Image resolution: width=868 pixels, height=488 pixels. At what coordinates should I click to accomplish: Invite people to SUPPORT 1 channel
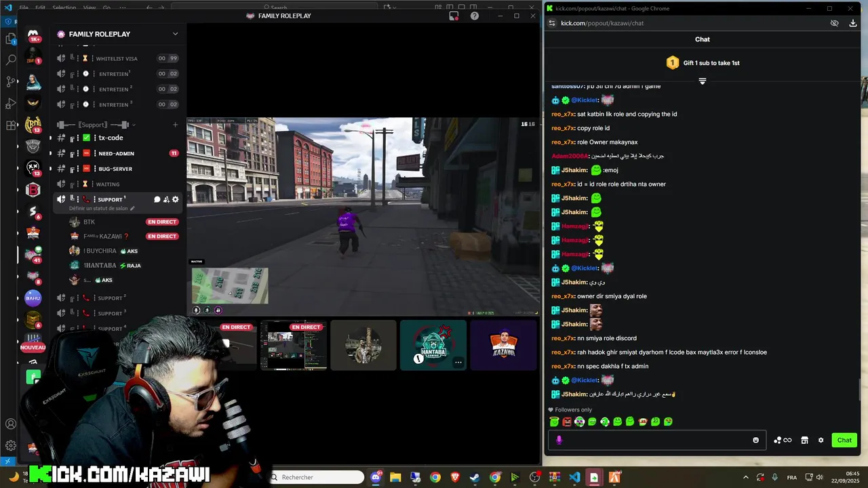pos(166,199)
